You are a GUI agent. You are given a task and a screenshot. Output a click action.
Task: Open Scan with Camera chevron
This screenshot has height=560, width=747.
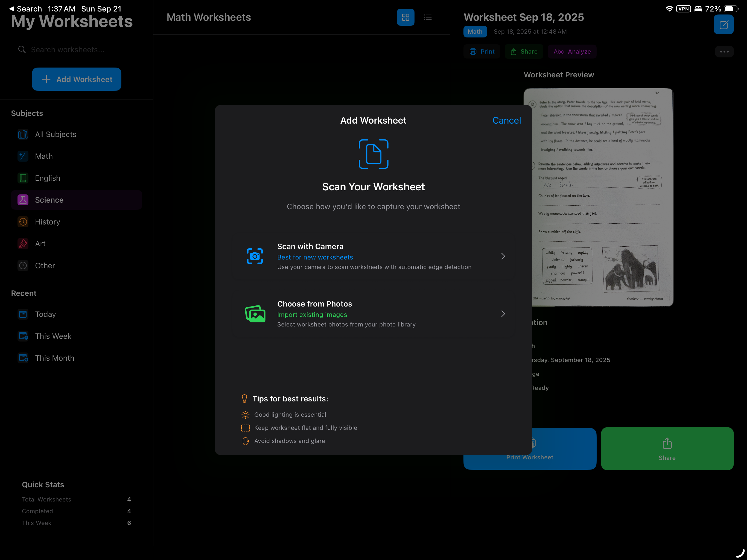(x=503, y=256)
